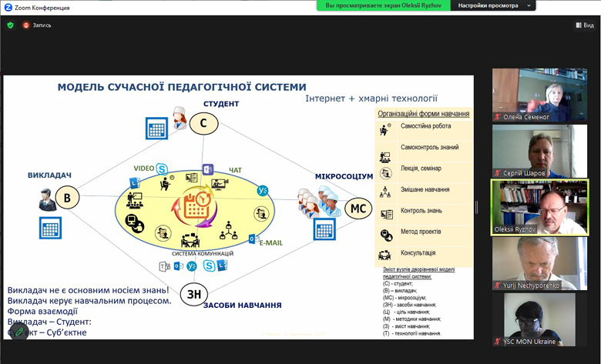Click Yammer icon on ellipse right edge
Screen dimensions: 601x364
coord(263,191)
